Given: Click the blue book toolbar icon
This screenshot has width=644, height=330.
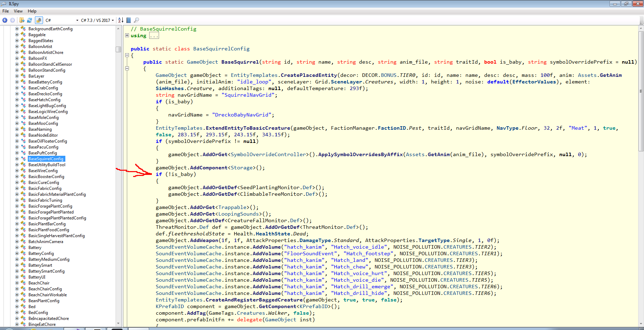Looking at the screenshot, I should 129,20.
